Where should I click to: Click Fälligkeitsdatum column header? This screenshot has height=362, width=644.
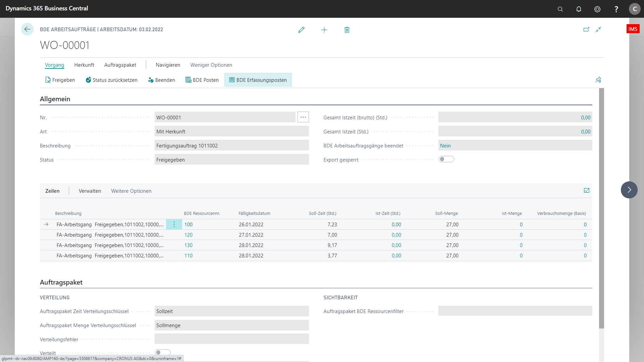pyautogui.click(x=254, y=214)
